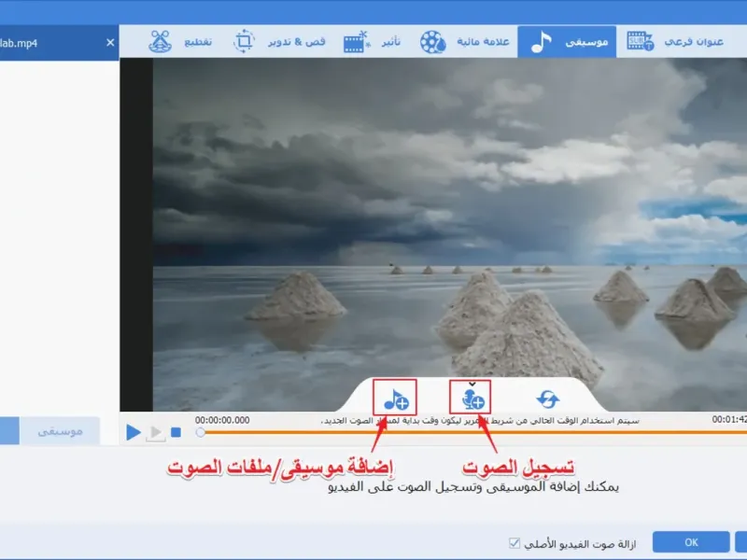The image size is (747, 560).
Task: Click the SUB subtitle icon
Action: coord(640,42)
